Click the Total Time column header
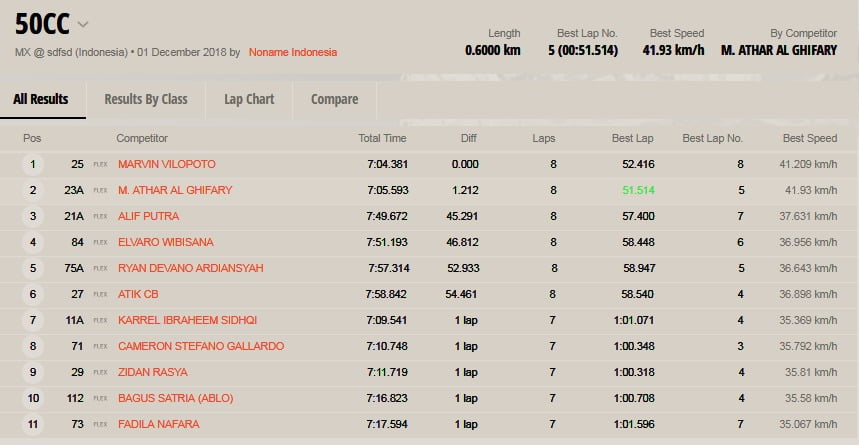 [382, 138]
